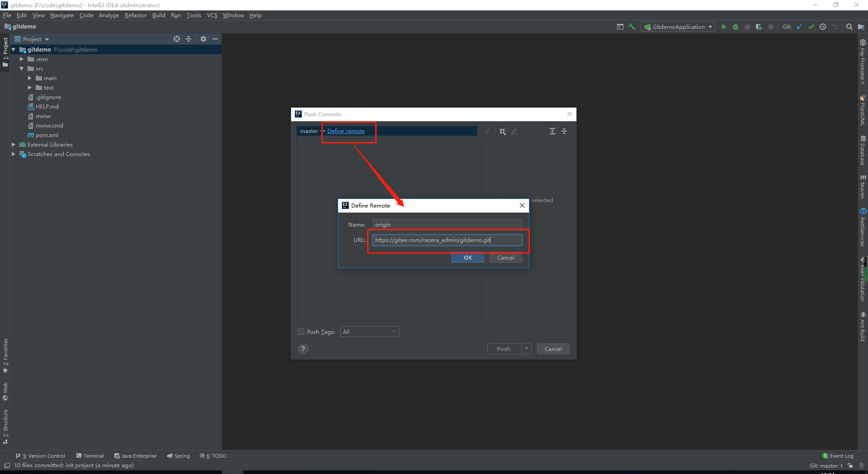
Task: Open the Push button dropdown arrow
Action: click(x=526, y=349)
